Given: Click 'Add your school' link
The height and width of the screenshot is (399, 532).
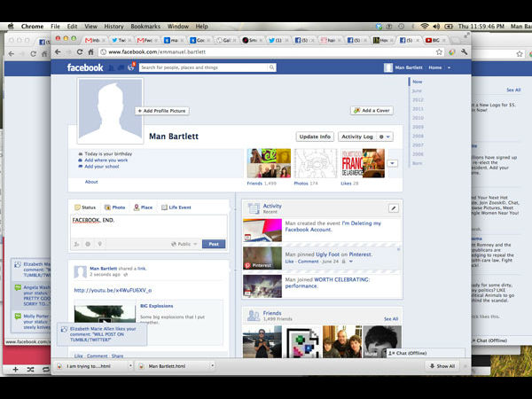Looking at the screenshot, I should point(102,167).
